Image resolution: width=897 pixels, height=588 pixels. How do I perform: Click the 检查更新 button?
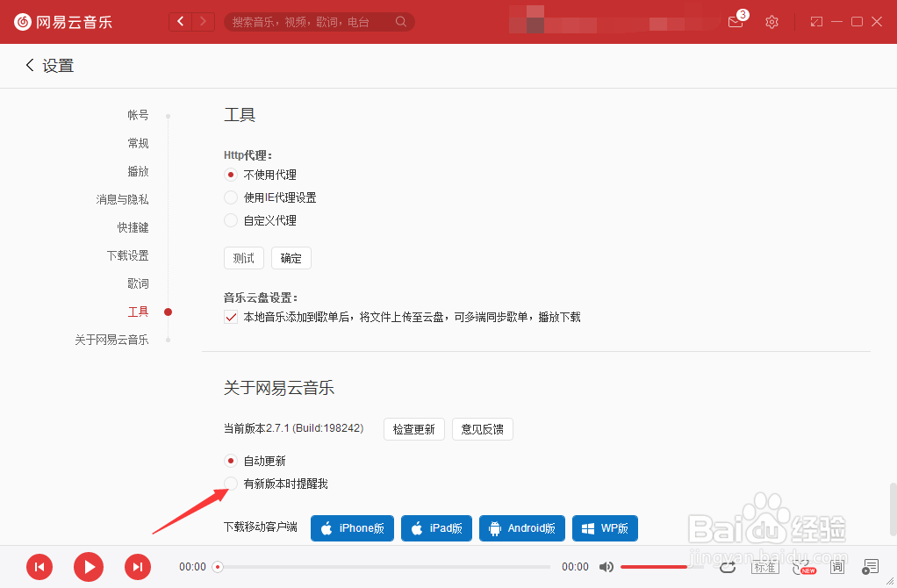[x=414, y=429]
